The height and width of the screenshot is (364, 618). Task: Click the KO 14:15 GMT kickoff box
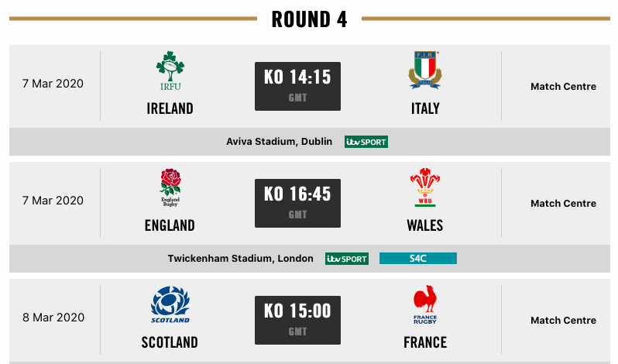pyautogui.click(x=297, y=86)
